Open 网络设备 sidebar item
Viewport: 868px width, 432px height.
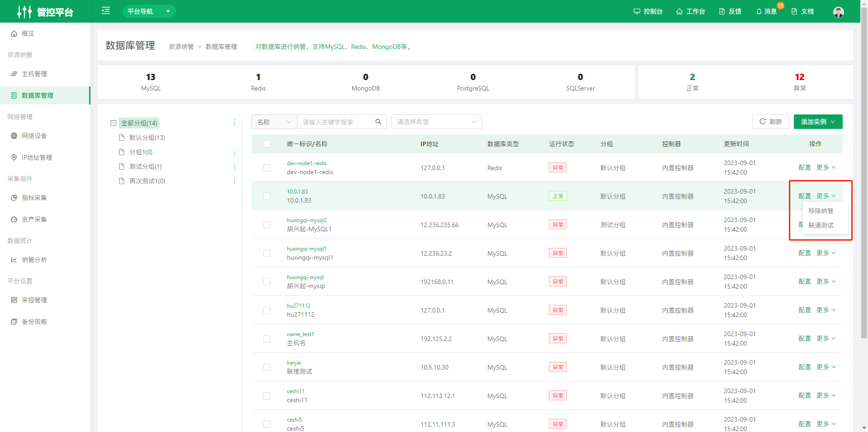(x=45, y=136)
